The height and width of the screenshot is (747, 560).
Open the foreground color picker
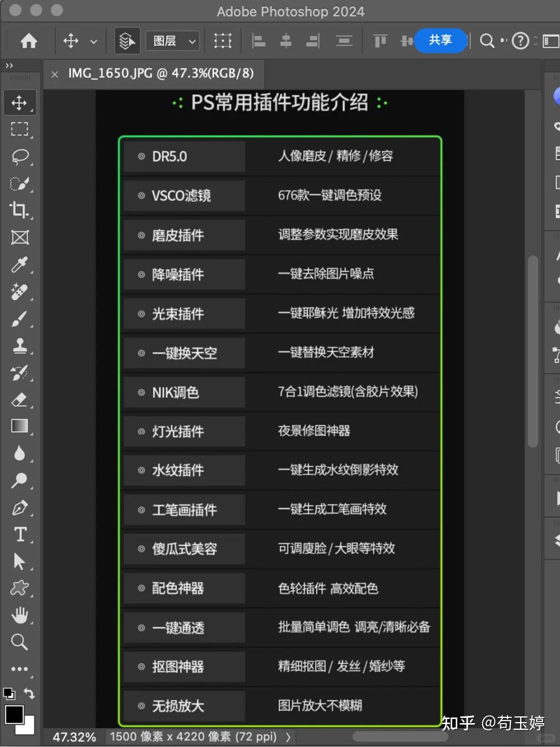14,715
